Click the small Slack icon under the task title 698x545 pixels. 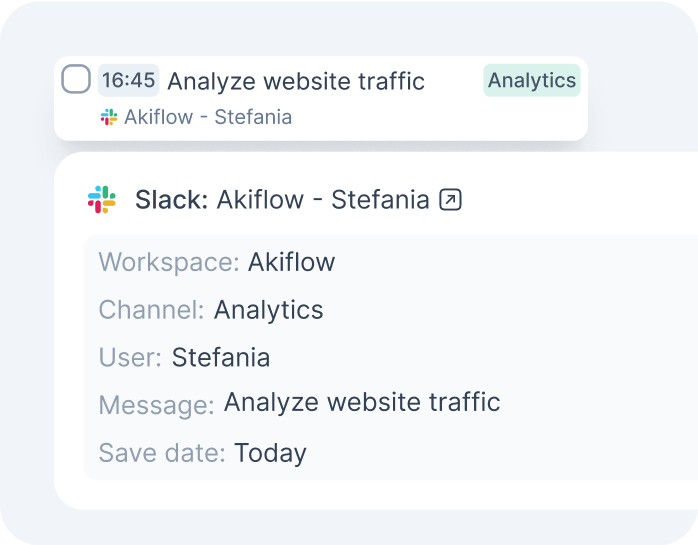(109, 117)
